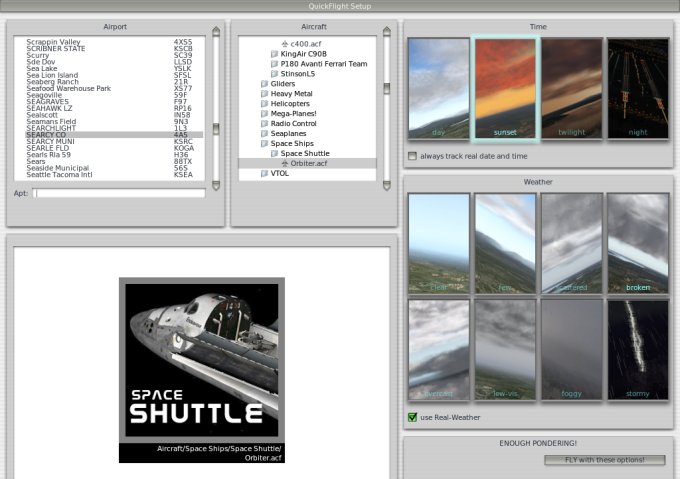Pick the twilight time option
The width and height of the screenshot is (680, 479).
pyautogui.click(x=571, y=89)
